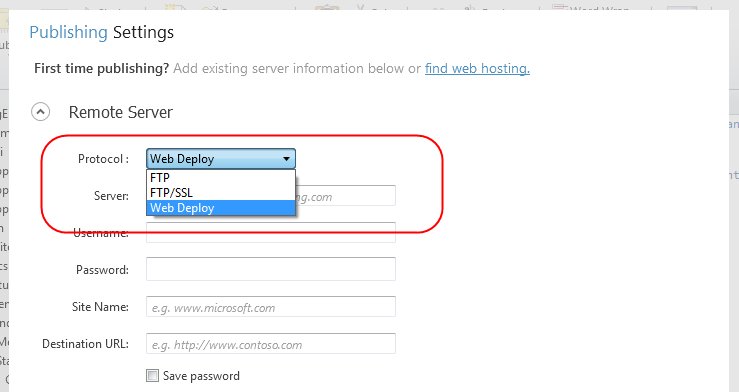
Task: Choose FTP/SSL in the protocol list
Action: pos(221,193)
